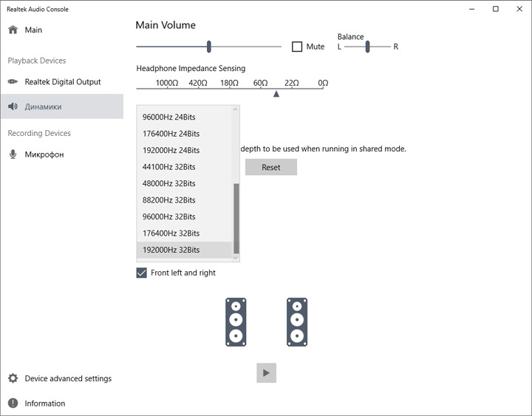Screen dimensions: 532x416
Task: Click the 60Ω impedance label
Action: (x=261, y=83)
